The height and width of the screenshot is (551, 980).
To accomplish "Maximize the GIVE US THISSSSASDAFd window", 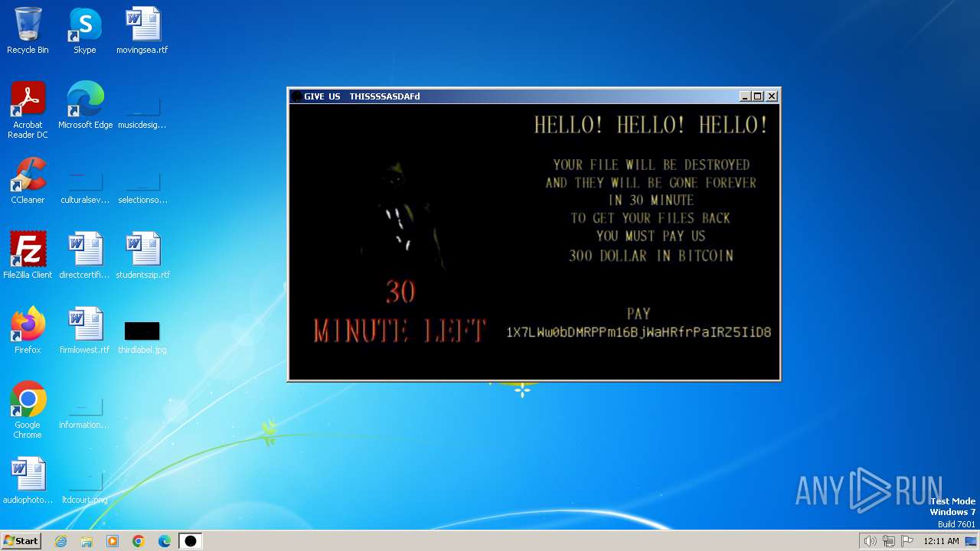I will (758, 96).
